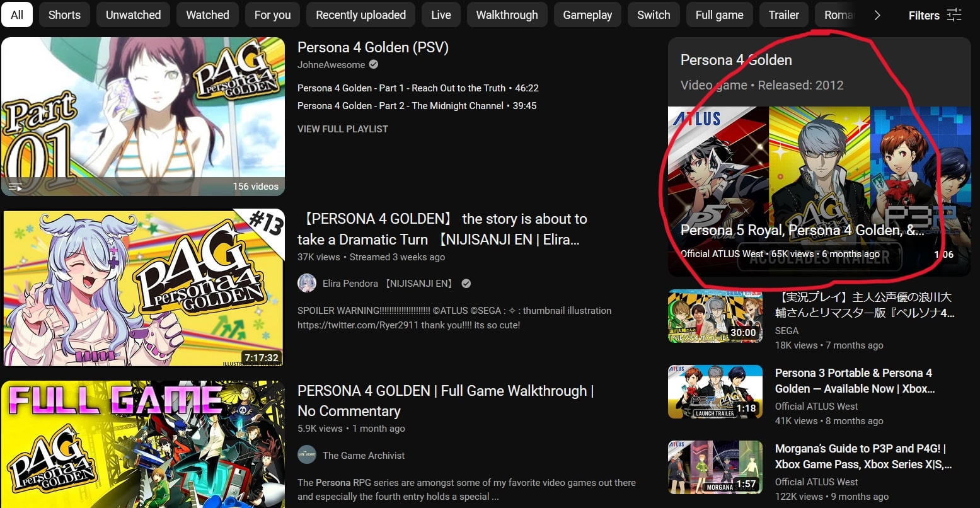Click the chip bar next arrow
980x508 pixels.
(x=877, y=15)
